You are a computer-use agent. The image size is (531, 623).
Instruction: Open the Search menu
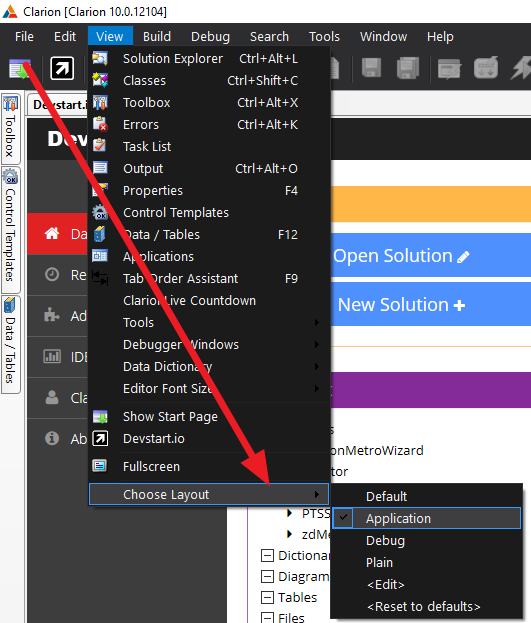[269, 37]
